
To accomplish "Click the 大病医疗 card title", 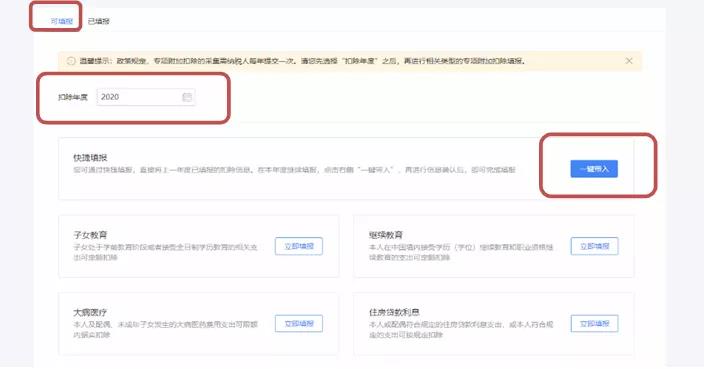I will (90, 312).
